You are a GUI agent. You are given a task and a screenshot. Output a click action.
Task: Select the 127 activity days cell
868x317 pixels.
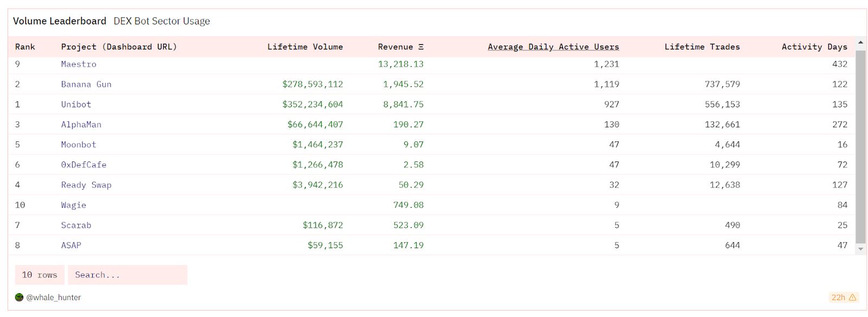[x=840, y=185]
